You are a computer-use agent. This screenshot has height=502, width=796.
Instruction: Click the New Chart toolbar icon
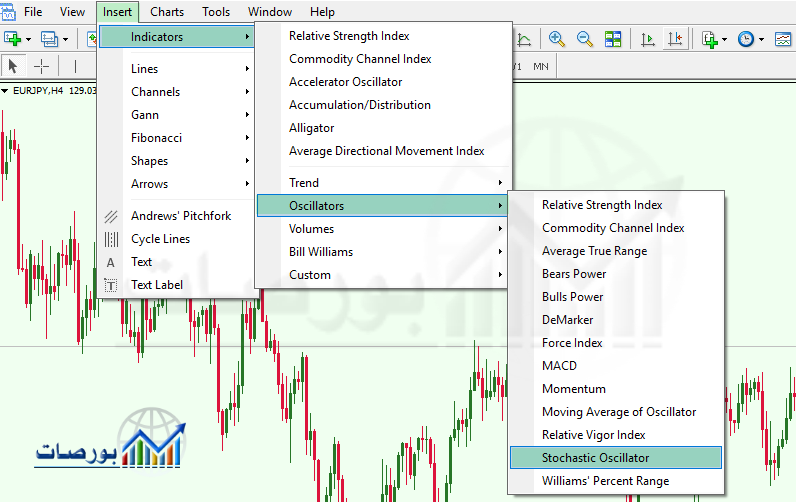(x=12, y=39)
